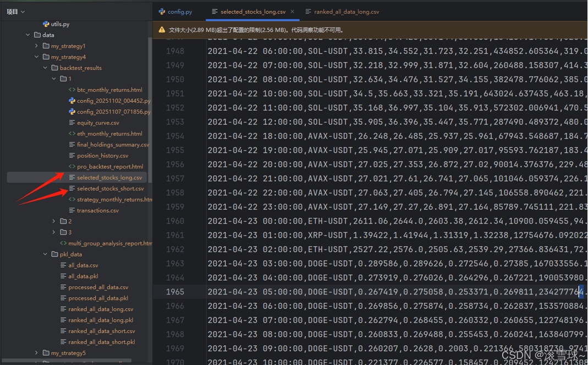Image resolution: width=588 pixels, height=365 pixels.
Task: Expand folder 2 in backtest_results
Action: point(53,221)
